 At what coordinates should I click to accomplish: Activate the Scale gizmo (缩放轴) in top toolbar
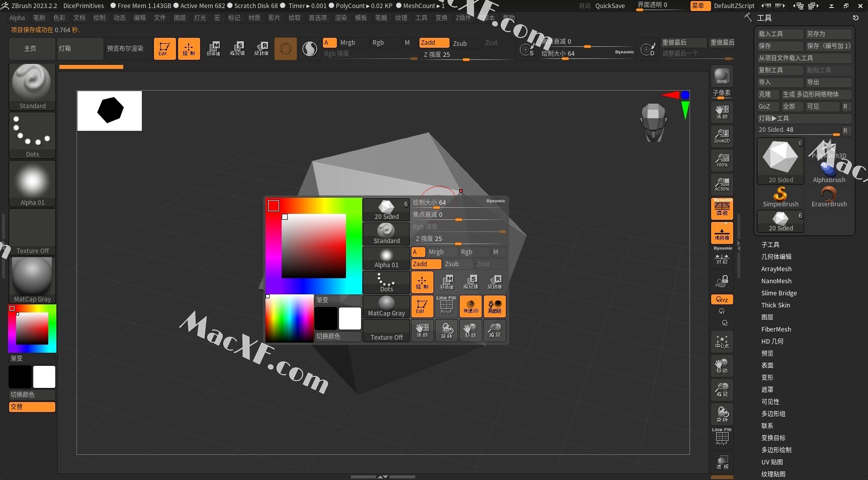(237, 49)
